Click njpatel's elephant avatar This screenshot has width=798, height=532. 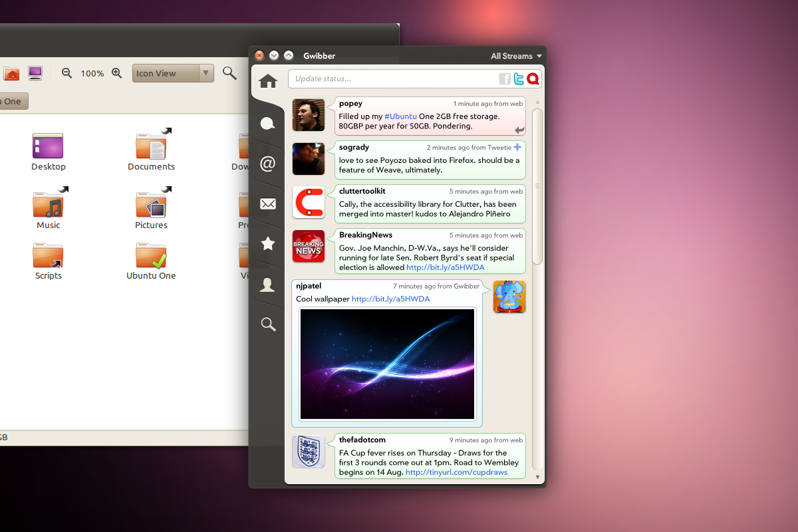tap(509, 297)
